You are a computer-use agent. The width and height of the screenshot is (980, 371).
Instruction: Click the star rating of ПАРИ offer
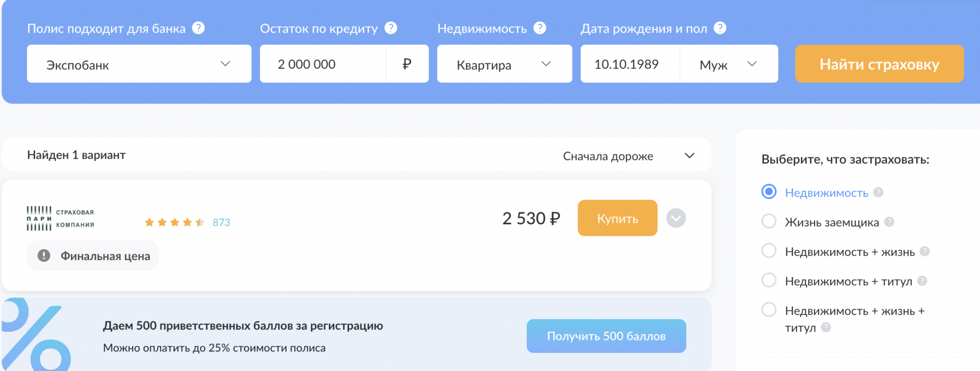(175, 222)
